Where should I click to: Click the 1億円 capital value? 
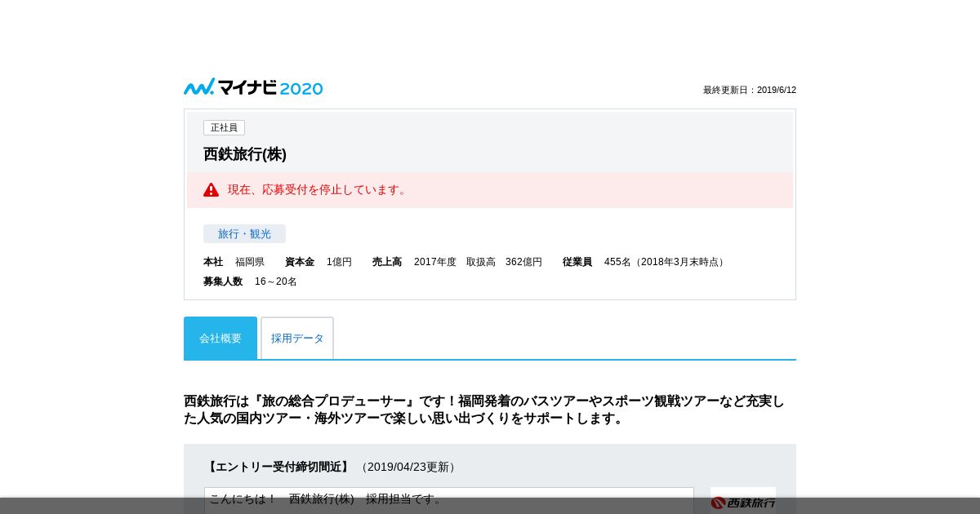point(339,262)
